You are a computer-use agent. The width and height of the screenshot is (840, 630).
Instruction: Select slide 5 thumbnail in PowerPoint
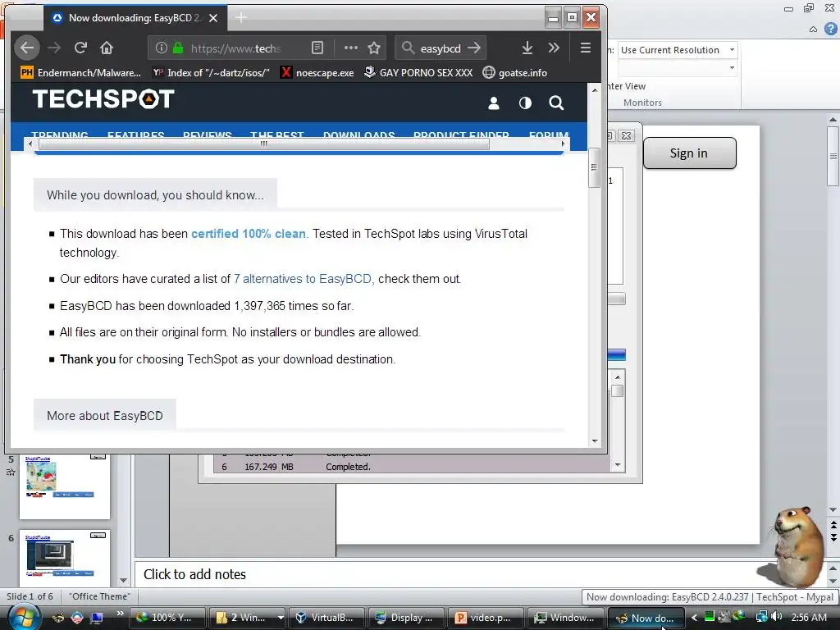pyautogui.click(x=64, y=486)
